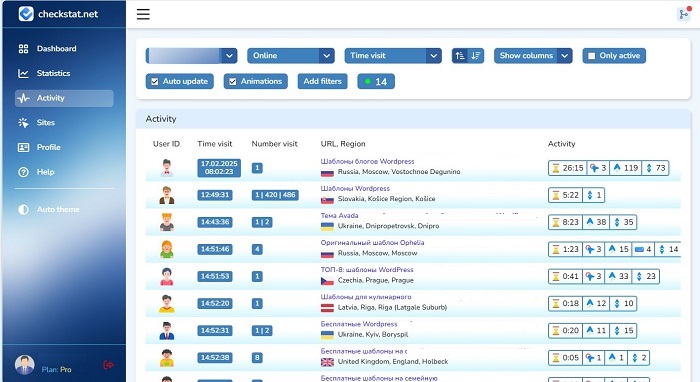Viewport: 700px width, 382px height.
Task: Open link ТОП-8: шаблоны WordPress
Action: click(367, 270)
